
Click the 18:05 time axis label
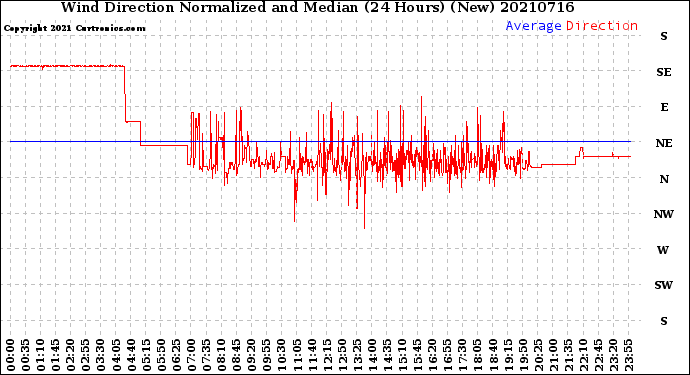click(x=477, y=355)
